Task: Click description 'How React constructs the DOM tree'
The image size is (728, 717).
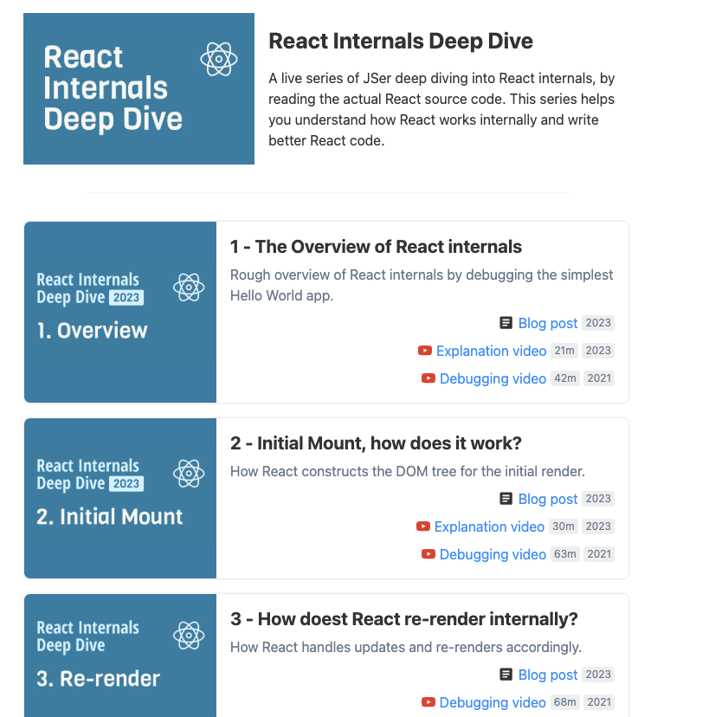Action: (x=408, y=471)
